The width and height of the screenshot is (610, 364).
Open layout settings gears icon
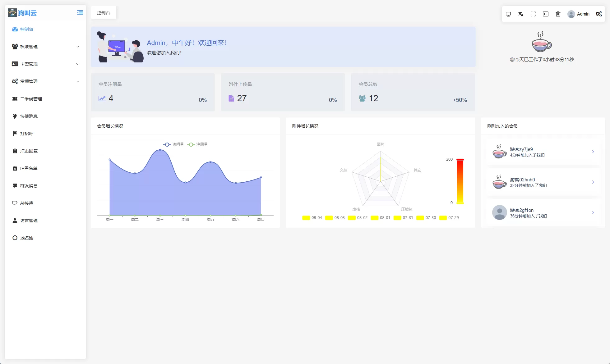(x=599, y=14)
